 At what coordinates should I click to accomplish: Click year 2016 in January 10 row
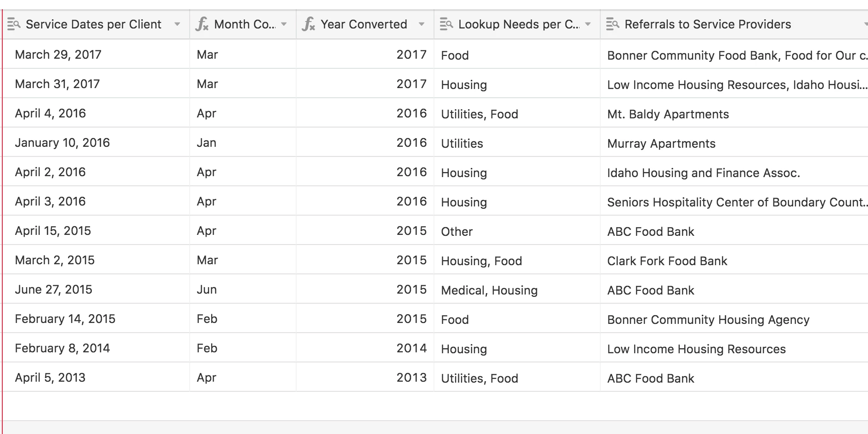pyautogui.click(x=365, y=142)
